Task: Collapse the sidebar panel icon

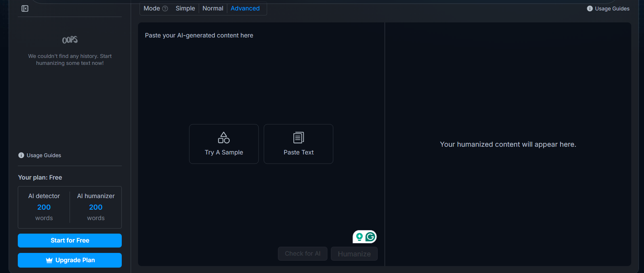Action: click(x=25, y=8)
